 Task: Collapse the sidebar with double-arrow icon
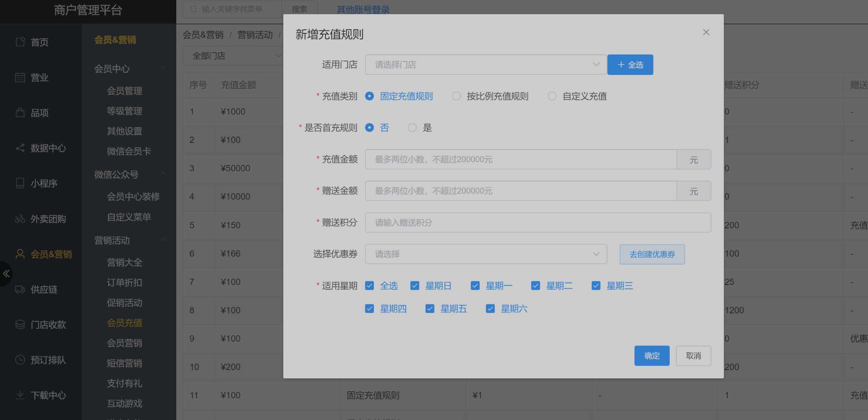tap(6, 274)
